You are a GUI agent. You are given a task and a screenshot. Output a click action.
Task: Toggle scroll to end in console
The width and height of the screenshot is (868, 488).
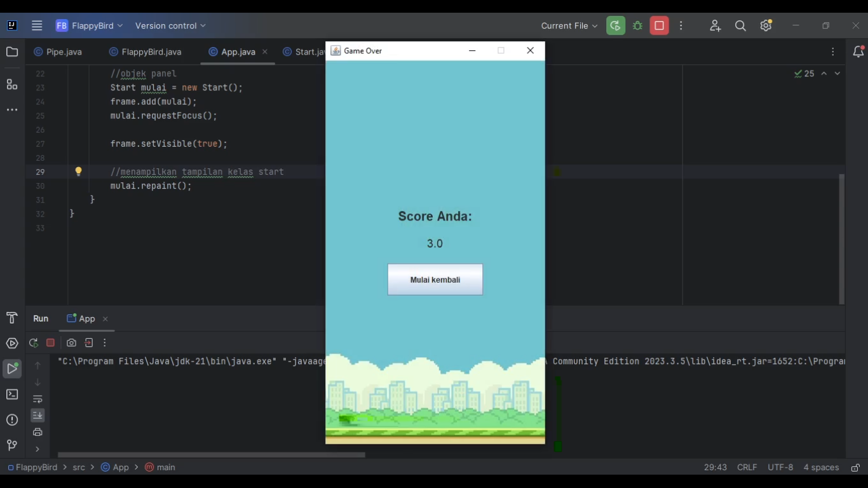pos(37,416)
